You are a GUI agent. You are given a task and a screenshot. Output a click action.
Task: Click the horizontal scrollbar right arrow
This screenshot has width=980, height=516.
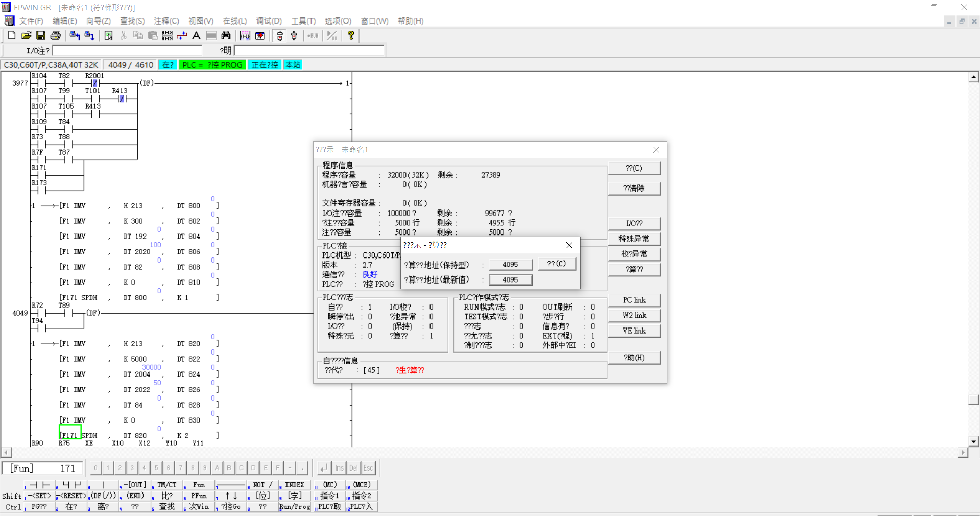click(x=963, y=452)
